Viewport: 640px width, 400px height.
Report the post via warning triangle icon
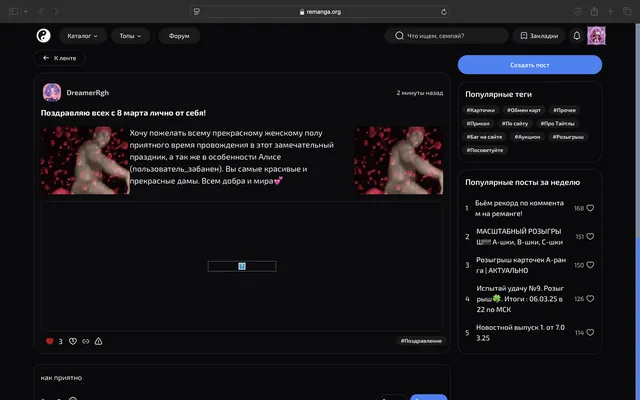click(x=98, y=341)
